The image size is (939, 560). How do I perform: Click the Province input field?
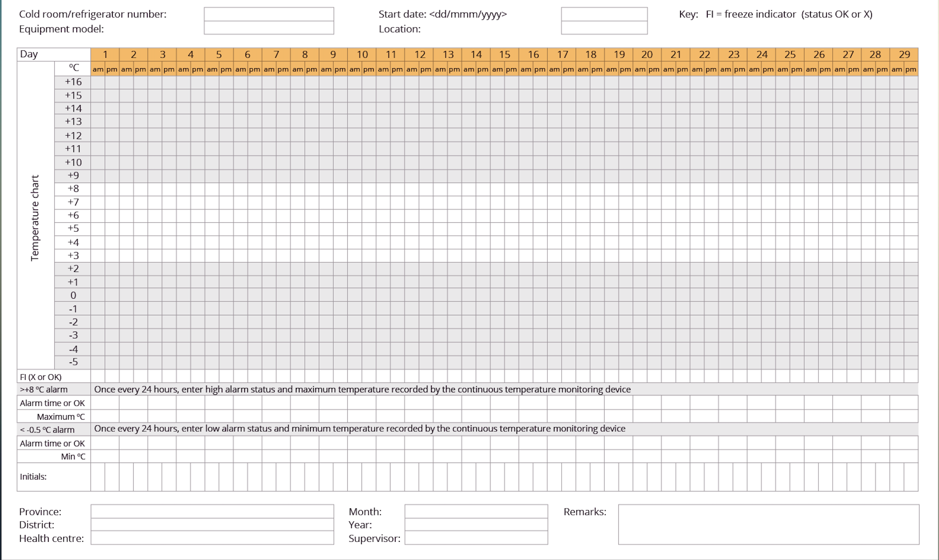(x=212, y=511)
